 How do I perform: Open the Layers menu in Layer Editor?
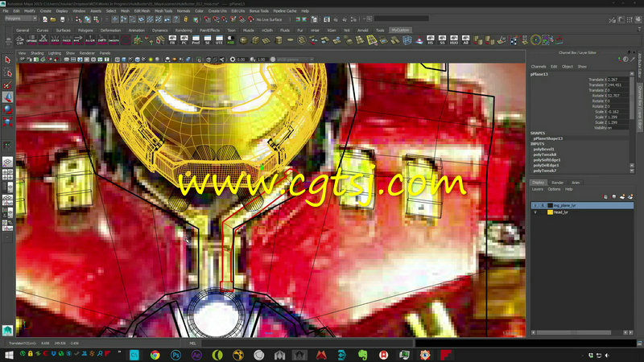click(x=537, y=189)
